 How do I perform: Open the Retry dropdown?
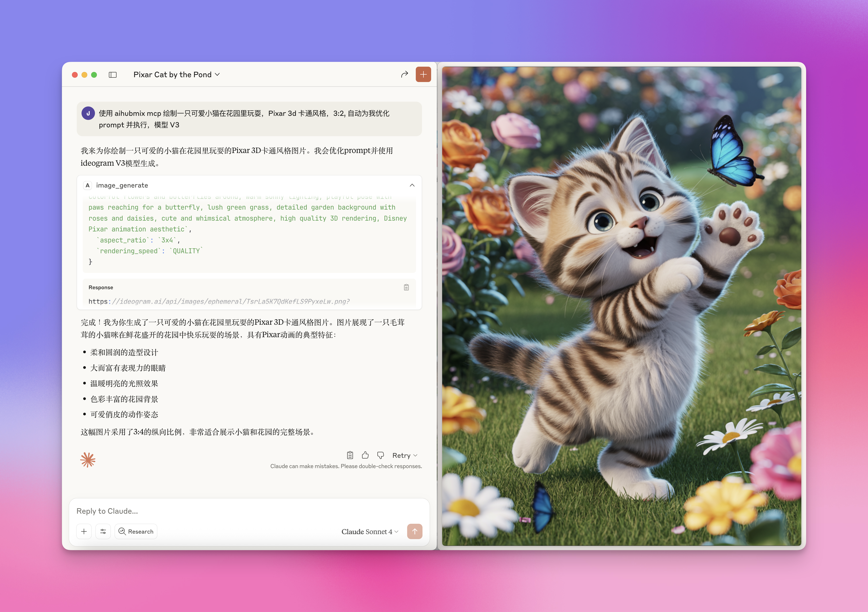point(405,455)
